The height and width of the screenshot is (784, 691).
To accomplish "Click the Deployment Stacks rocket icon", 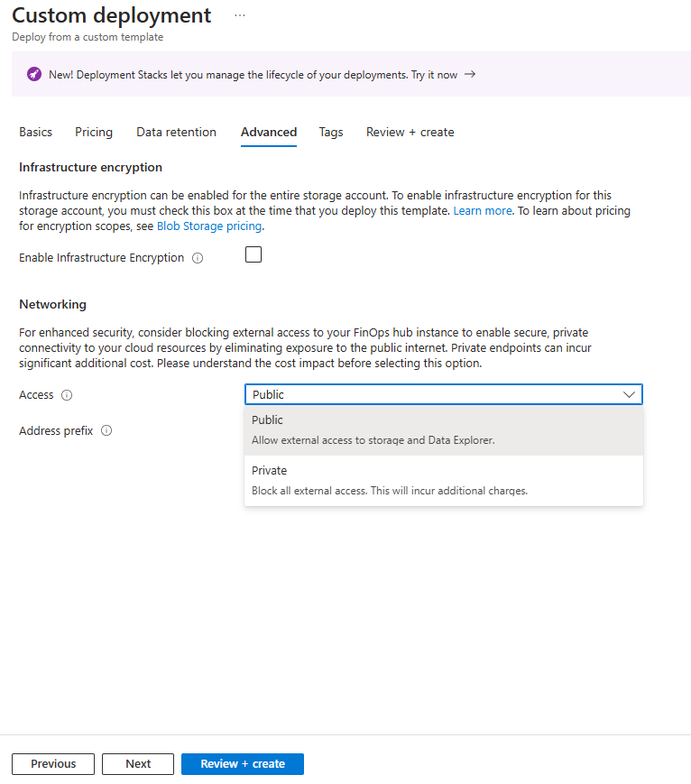I will tap(33, 74).
